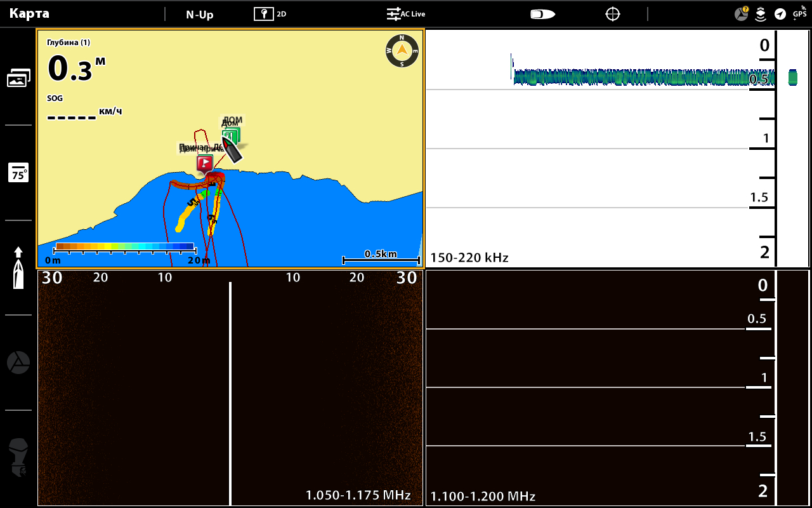Screen dimensions: 812x508
Task: Tap the 75° temperature widget icon
Action: pyautogui.click(x=18, y=173)
